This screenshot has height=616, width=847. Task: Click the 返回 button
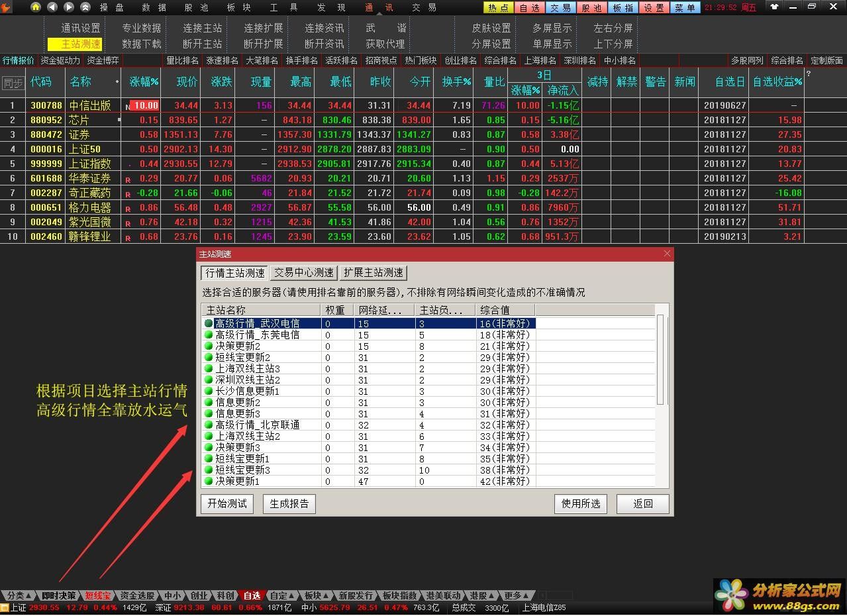[x=643, y=504]
